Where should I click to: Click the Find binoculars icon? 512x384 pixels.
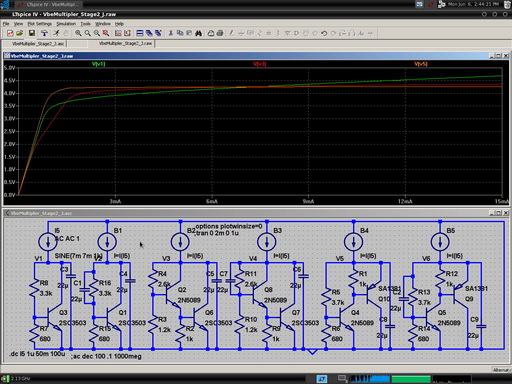[199, 33]
